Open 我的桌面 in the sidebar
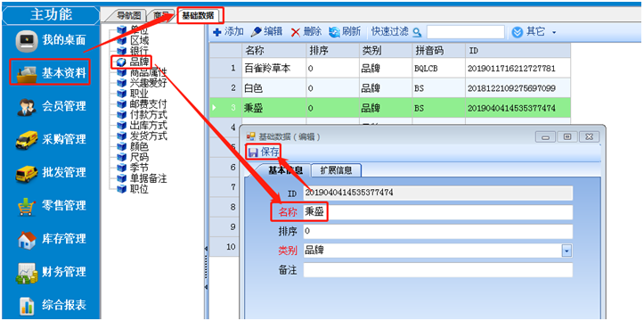This screenshot has width=644, height=321. tap(50, 40)
